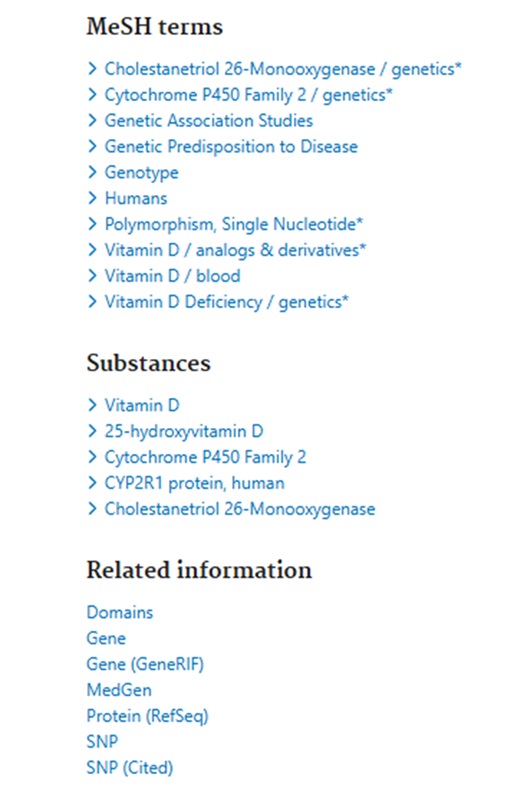Click chevron icon before Vitamin D substance

pyautogui.click(x=92, y=404)
